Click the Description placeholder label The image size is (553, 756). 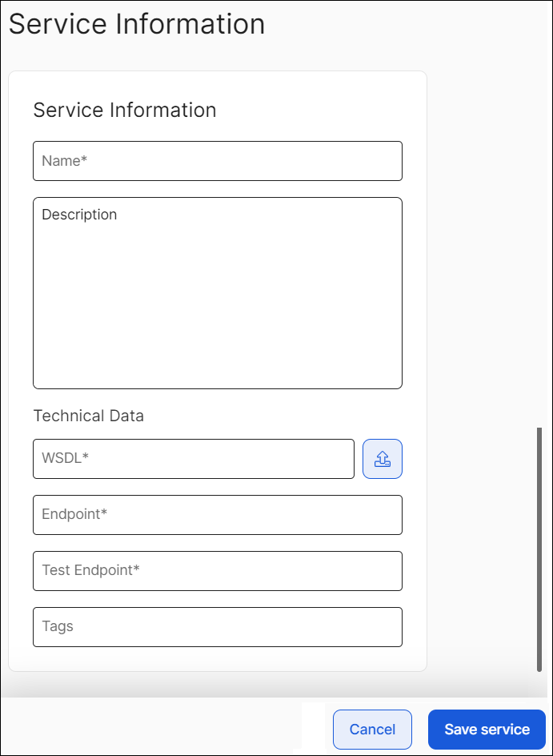pos(79,215)
